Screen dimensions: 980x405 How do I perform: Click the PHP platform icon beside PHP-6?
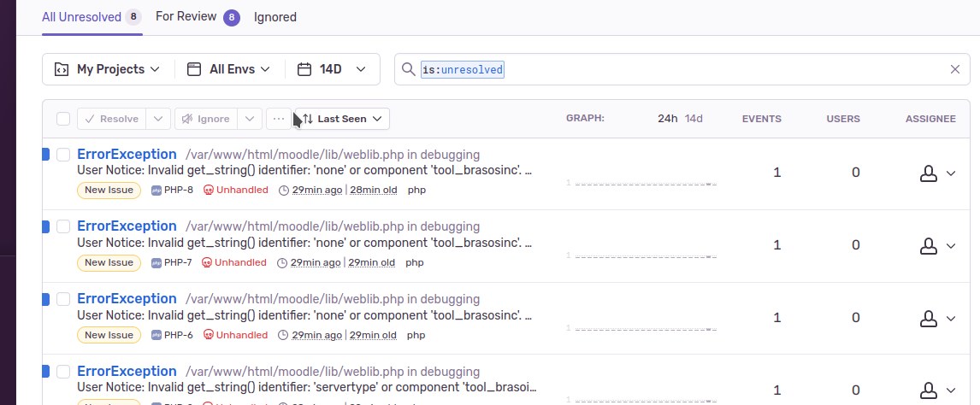click(156, 335)
